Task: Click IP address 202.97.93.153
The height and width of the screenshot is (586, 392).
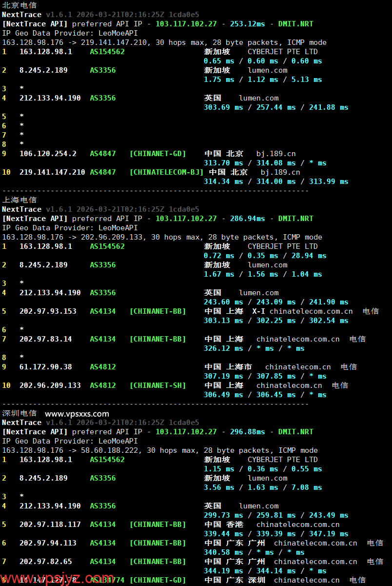Action: 48,311
